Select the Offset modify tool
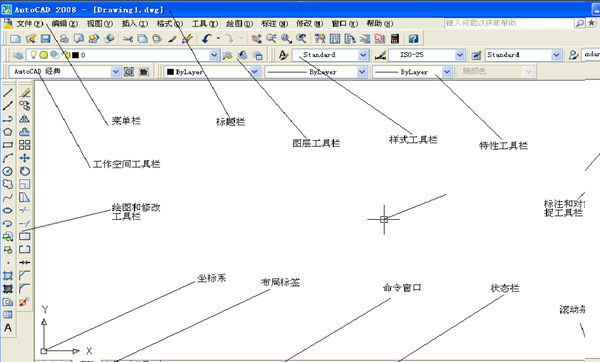The height and width of the screenshot is (362, 600). 25,132
